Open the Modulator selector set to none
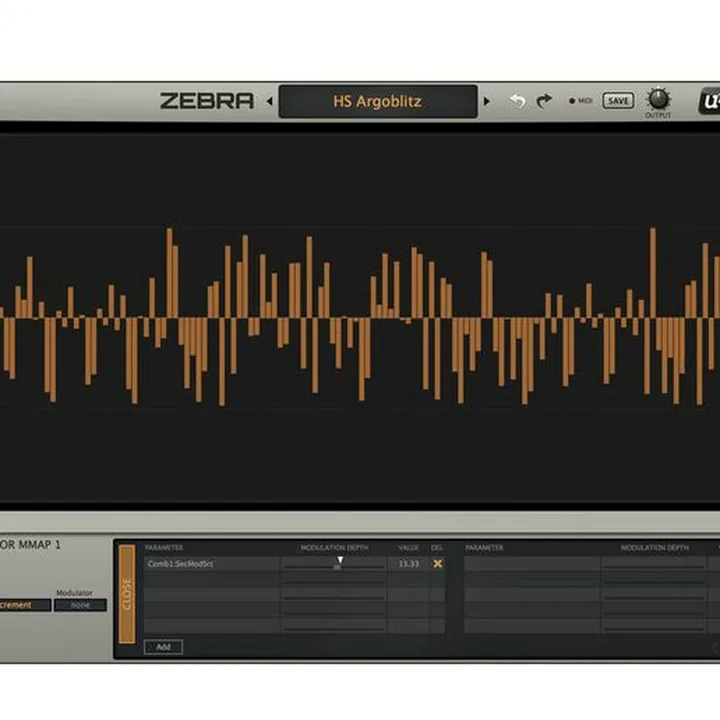 click(80, 605)
